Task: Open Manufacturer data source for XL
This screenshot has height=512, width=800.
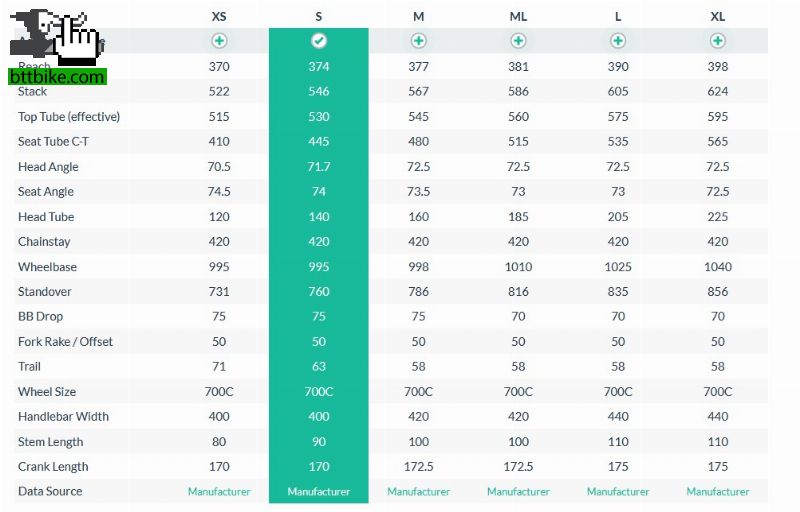Action: [718, 492]
